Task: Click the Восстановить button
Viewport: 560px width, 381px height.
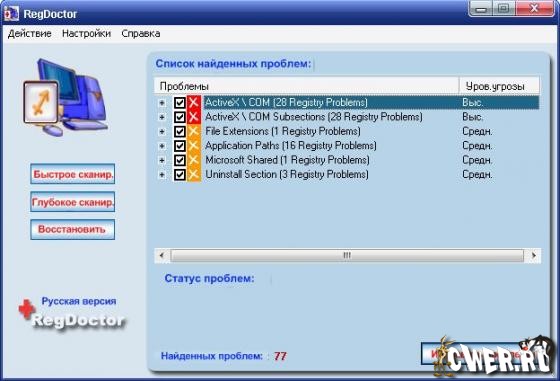Action: 72,229
